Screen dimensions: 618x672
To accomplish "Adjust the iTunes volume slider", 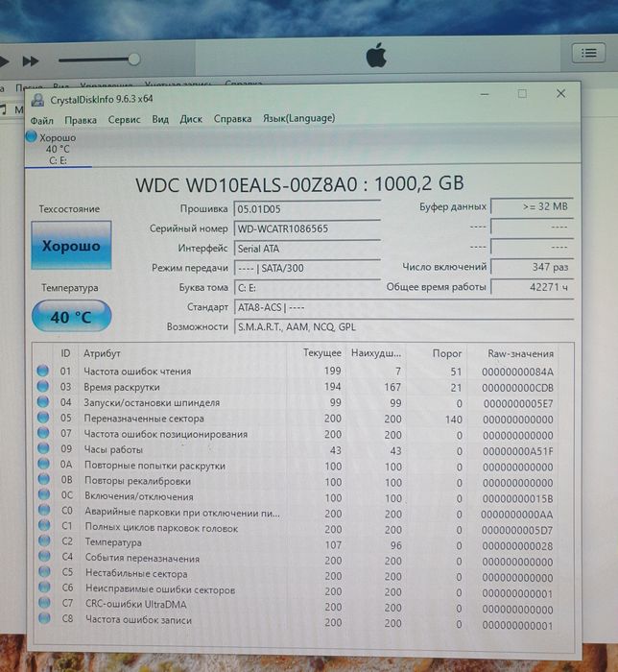I will click(x=100, y=60).
